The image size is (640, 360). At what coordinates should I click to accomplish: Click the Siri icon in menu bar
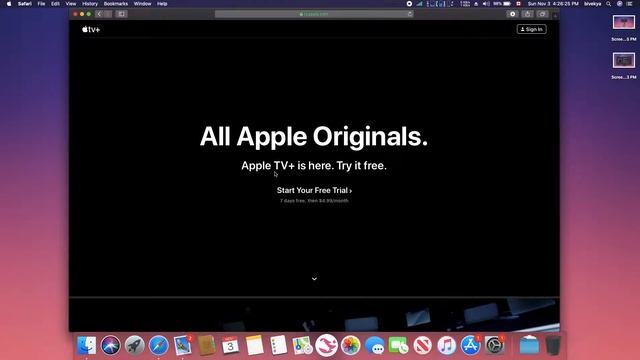click(x=620, y=4)
